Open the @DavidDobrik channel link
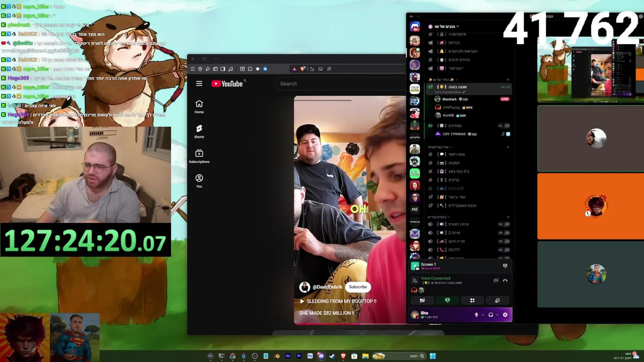This screenshot has height=362, width=644. click(x=328, y=287)
